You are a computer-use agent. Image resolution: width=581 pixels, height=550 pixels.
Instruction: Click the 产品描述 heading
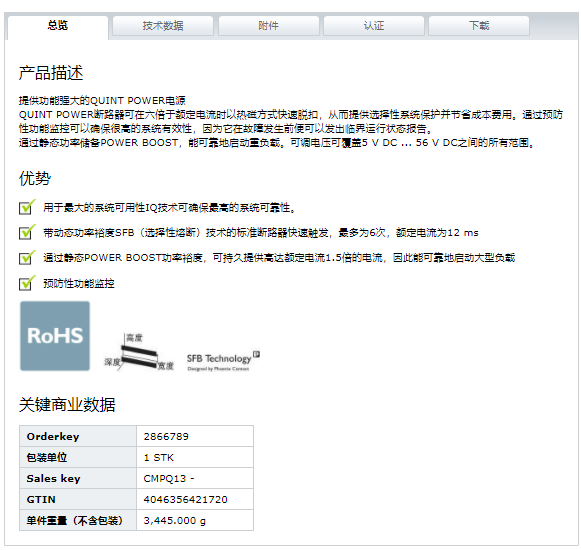(51, 73)
